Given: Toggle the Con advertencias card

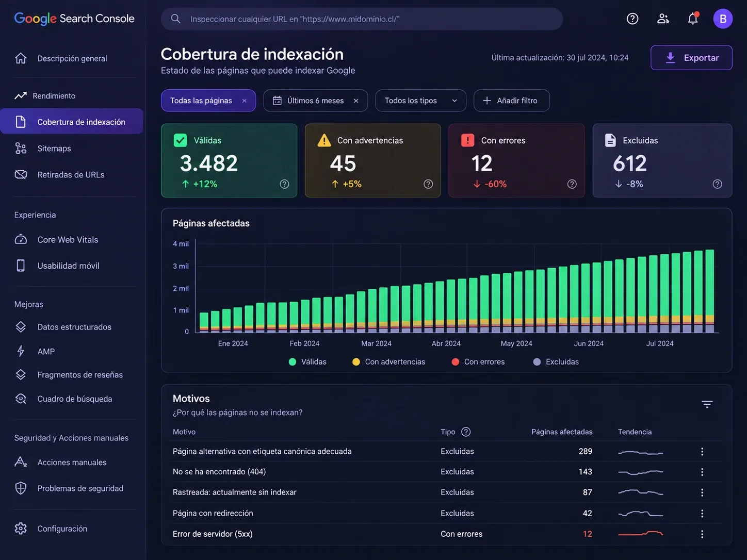Looking at the screenshot, I should (373, 160).
